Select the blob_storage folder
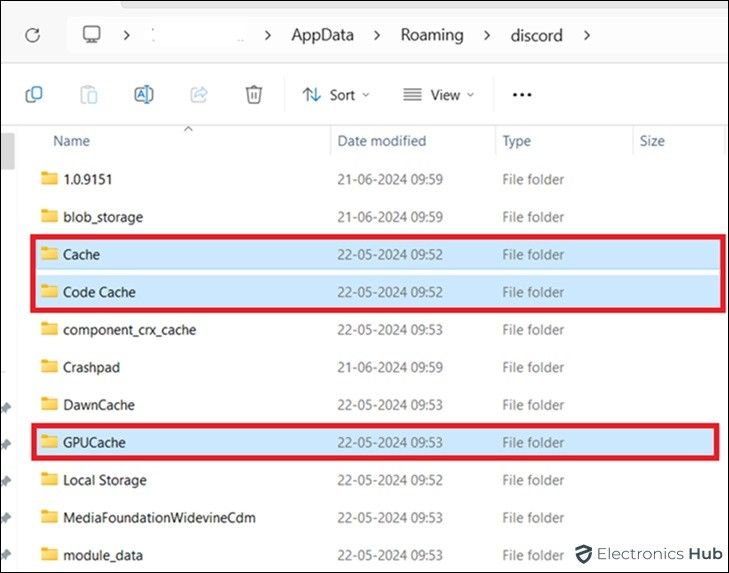Viewport: 729px width, 573px height. [x=102, y=217]
